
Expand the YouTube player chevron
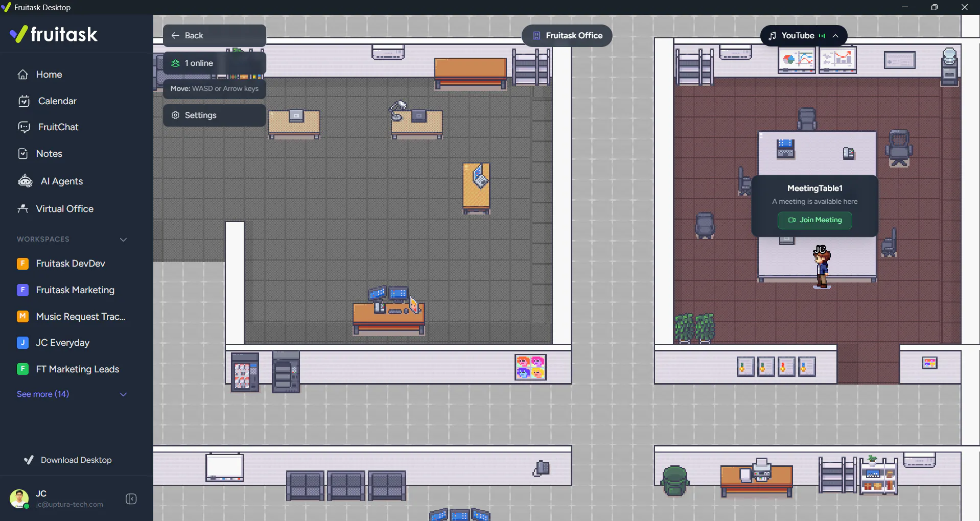pos(835,36)
